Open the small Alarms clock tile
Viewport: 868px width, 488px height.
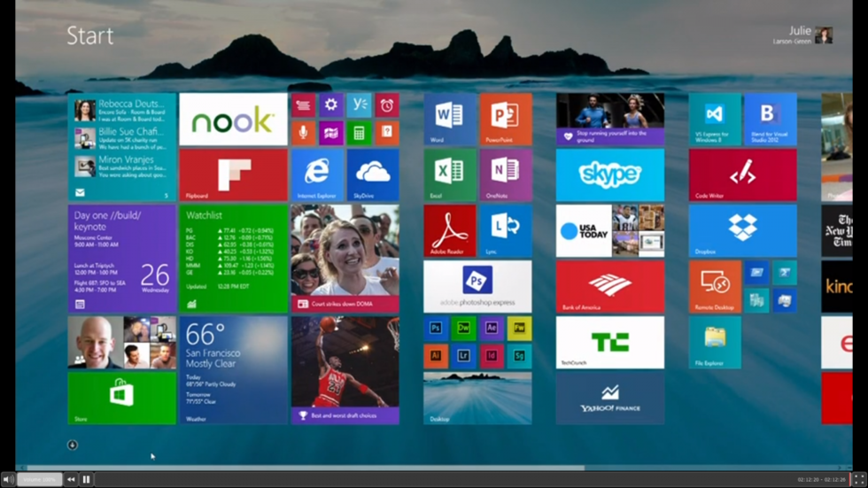387,105
